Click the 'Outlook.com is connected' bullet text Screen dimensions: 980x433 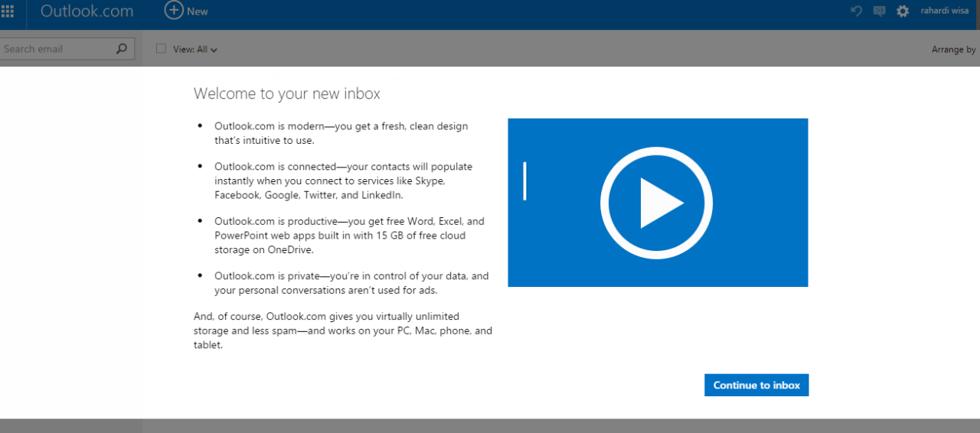344,181
